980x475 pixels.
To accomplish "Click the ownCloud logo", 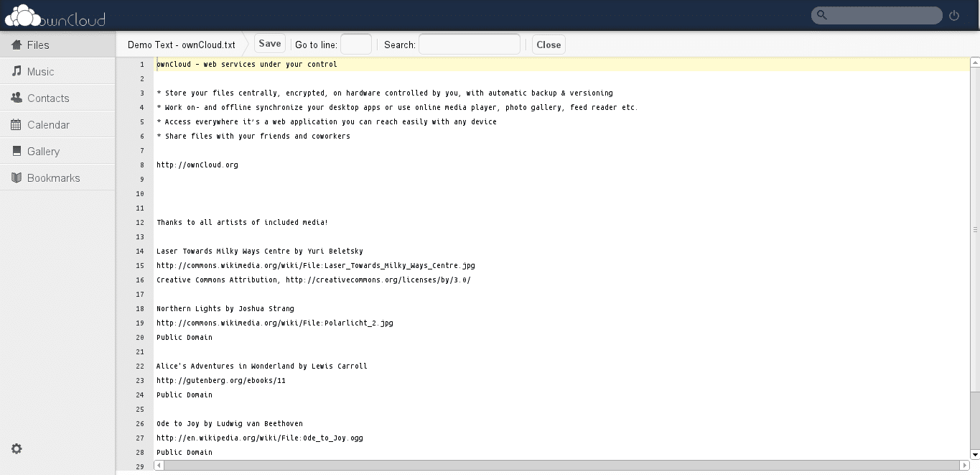I will click(x=55, y=15).
